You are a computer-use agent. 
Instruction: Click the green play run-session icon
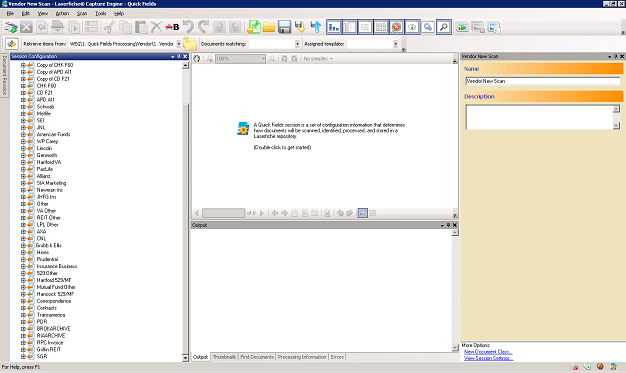coord(462,27)
